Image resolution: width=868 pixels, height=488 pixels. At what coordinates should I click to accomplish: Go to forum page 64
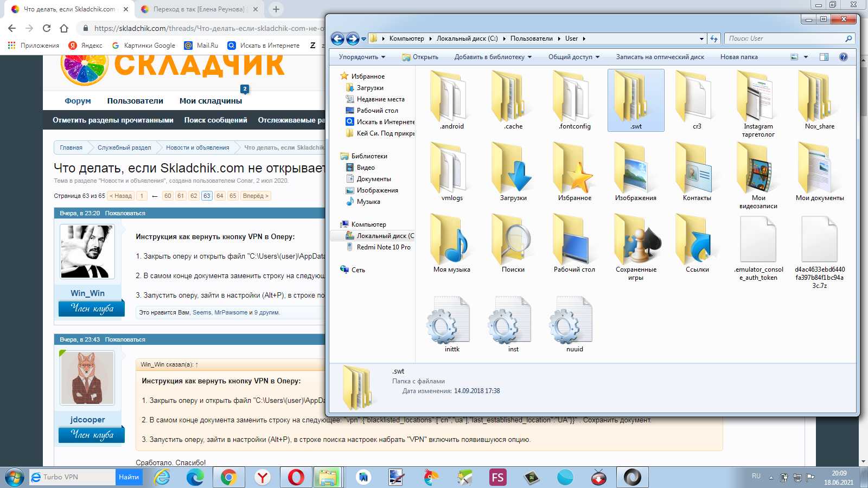(x=220, y=196)
